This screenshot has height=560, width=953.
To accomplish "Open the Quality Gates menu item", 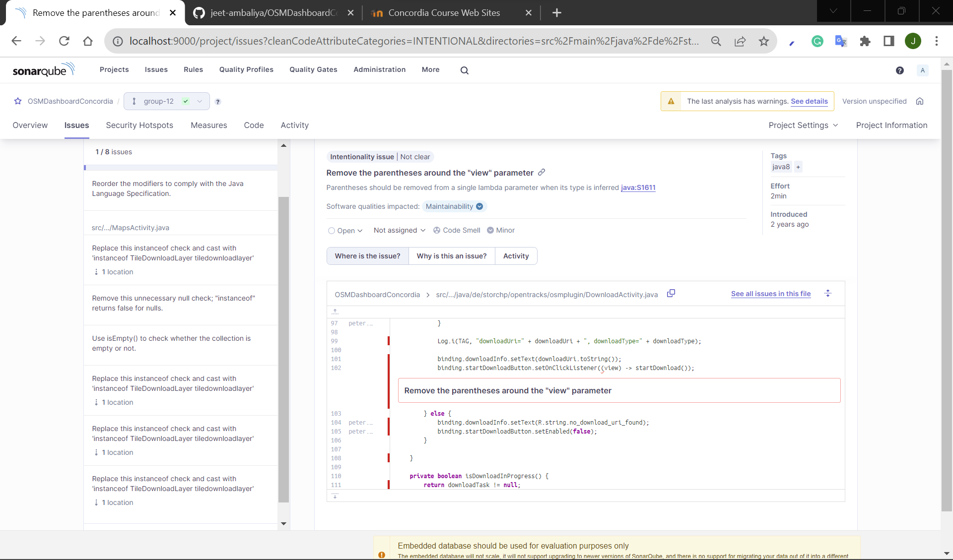I will click(x=313, y=69).
